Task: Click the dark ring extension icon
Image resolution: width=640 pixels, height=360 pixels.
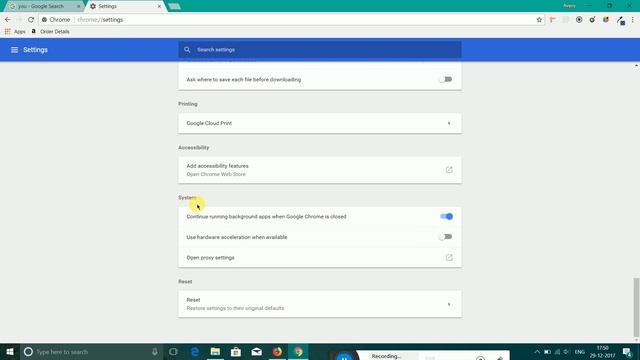Action: [x=592, y=20]
